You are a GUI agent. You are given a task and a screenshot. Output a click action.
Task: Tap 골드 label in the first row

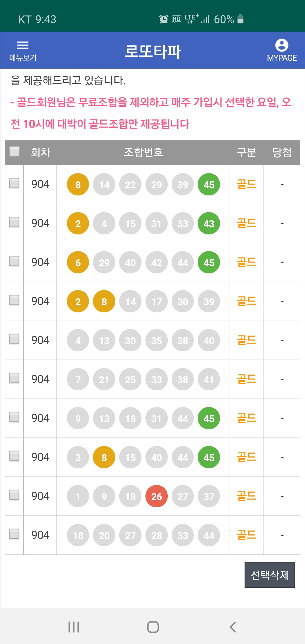247,184
